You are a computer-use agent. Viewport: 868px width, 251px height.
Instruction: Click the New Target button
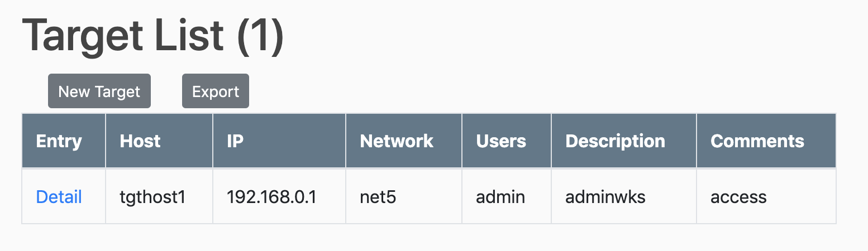99,91
